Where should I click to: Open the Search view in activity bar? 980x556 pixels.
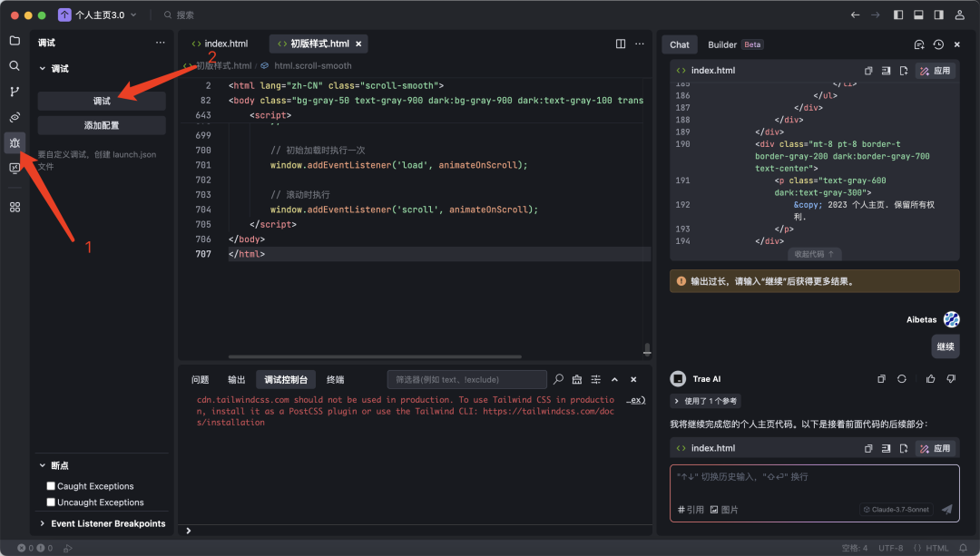pyautogui.click(x=15, y=65)
